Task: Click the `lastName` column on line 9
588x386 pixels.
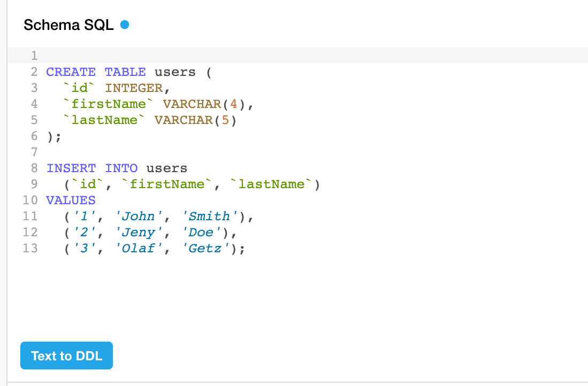Action: (x=271, y=184)
